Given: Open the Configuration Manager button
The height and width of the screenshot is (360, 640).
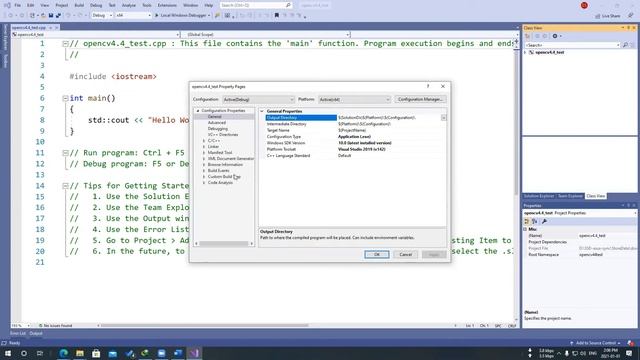Looking at the screenshot, I should (x=420, y=99).
